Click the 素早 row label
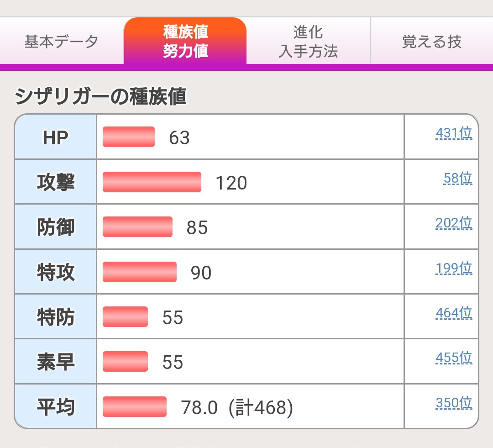The image size is (493, 448). (x=56, y=362)
